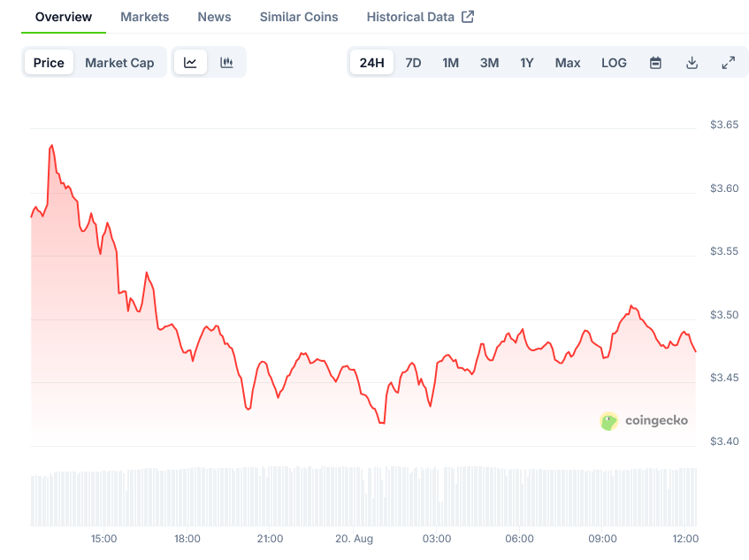Click the 06:00 time axis label
Viewport: 749px width, 560px height.
pos(519,539)
